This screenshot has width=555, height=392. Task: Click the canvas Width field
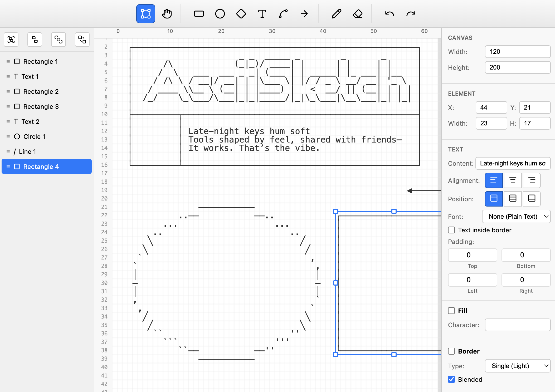(517, 52)
